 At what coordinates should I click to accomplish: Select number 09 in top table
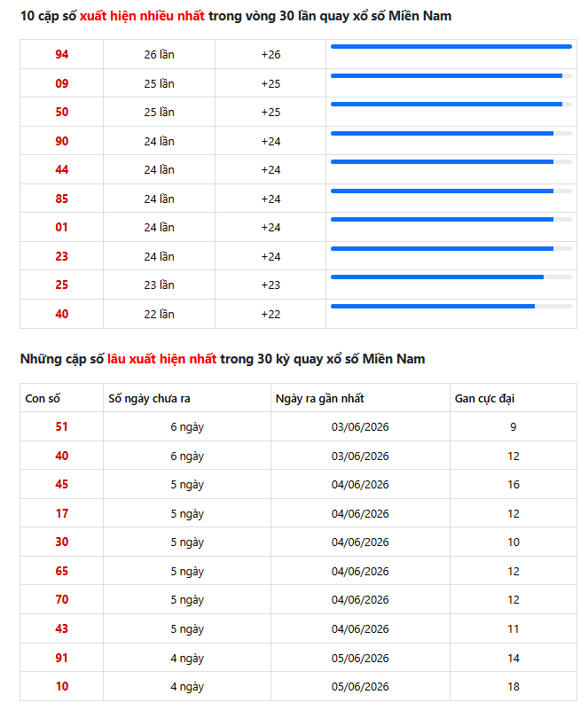61,83
